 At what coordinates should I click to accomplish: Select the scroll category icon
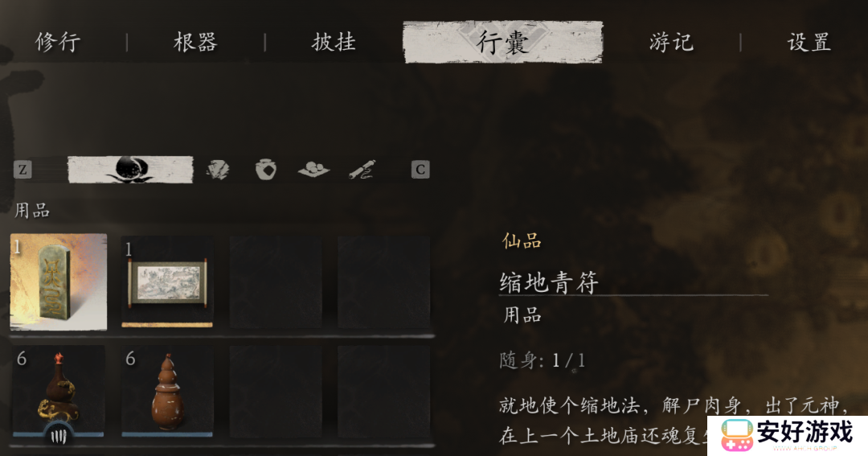click(362, 170)
